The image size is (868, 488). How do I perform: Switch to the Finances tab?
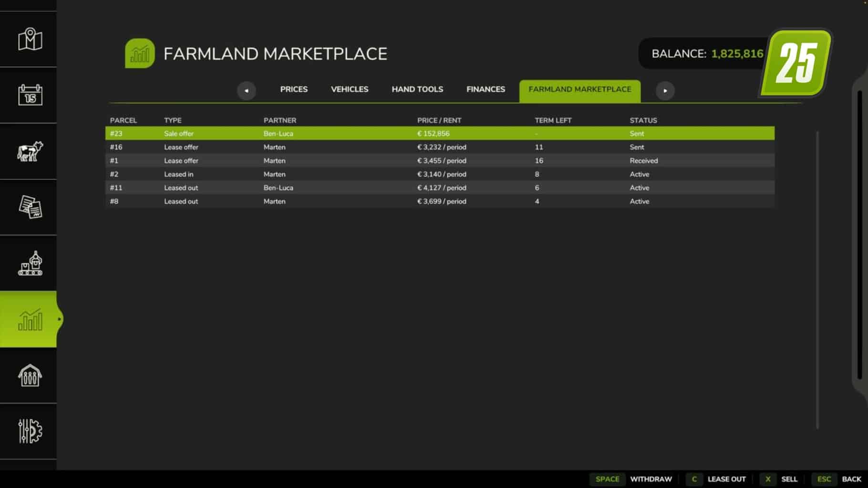click(486, 89)
